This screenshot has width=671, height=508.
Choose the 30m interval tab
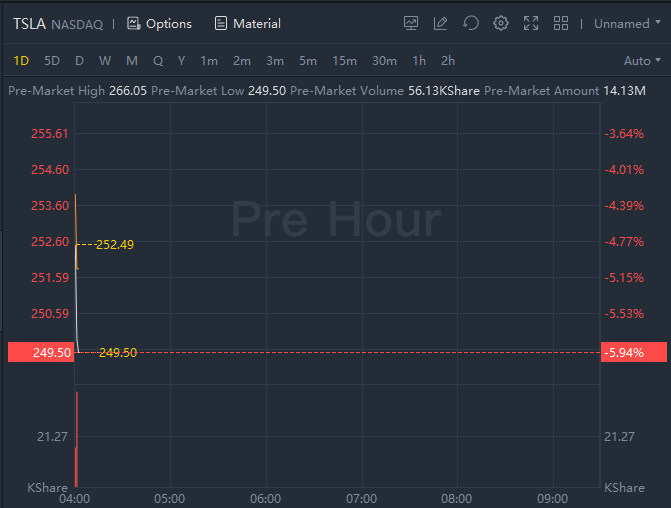point(384,61)
